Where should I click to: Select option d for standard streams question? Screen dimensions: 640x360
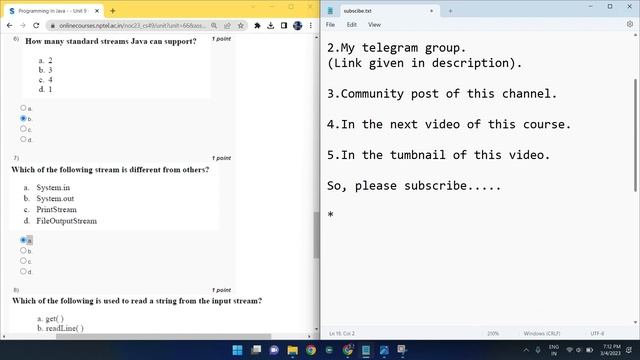click(x=23, y=139)
